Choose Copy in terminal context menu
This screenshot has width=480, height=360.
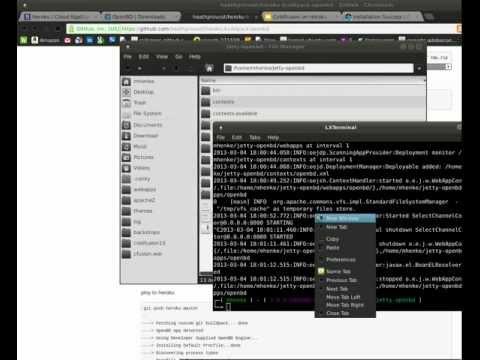345,239
